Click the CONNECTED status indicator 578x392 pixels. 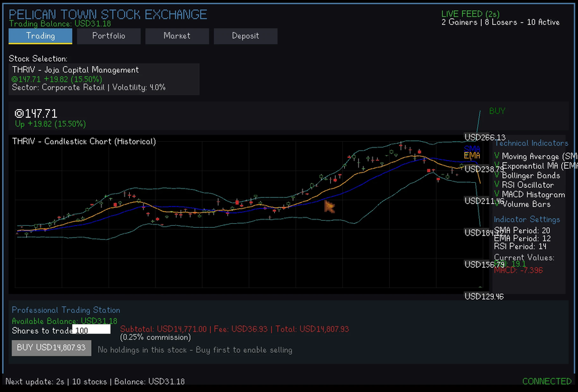tap(547, 381)
